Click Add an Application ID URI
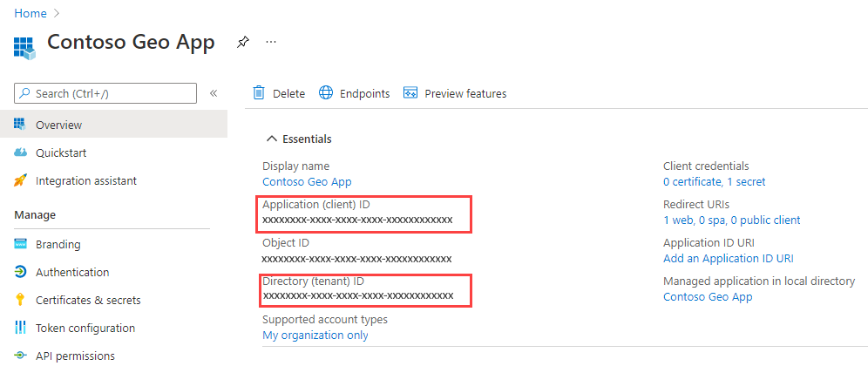868x366 pixels. pyautogui.click(x=728, y=258)
